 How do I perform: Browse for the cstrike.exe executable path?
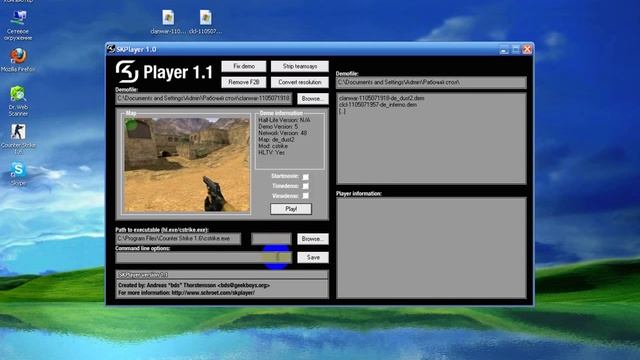(313, 239)
